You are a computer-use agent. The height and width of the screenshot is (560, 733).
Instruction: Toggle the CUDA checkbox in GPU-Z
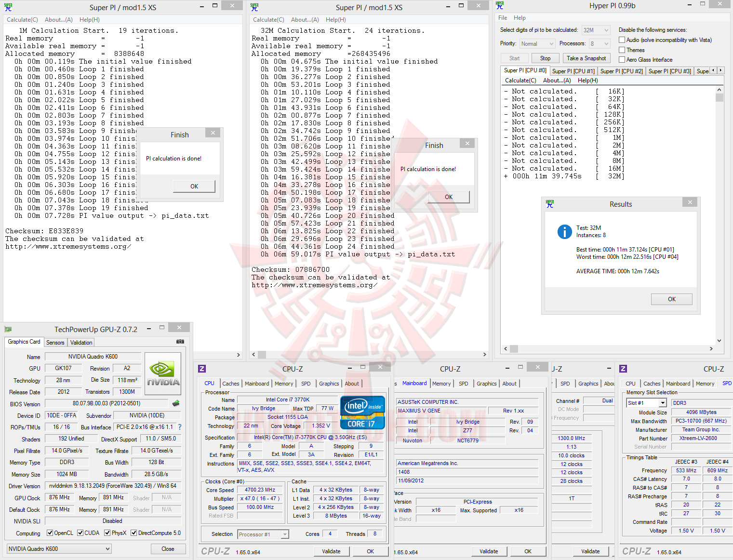pyautogui.click(x=80, y=533)
